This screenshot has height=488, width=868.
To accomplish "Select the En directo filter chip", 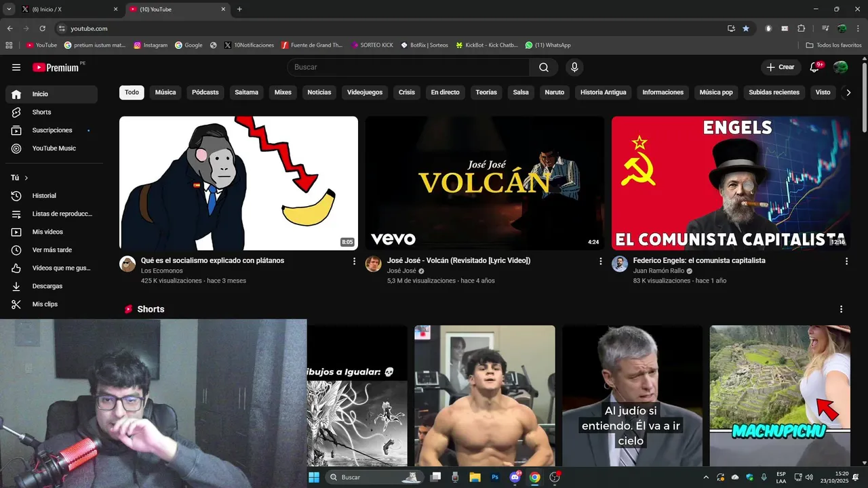I will 445,92.
